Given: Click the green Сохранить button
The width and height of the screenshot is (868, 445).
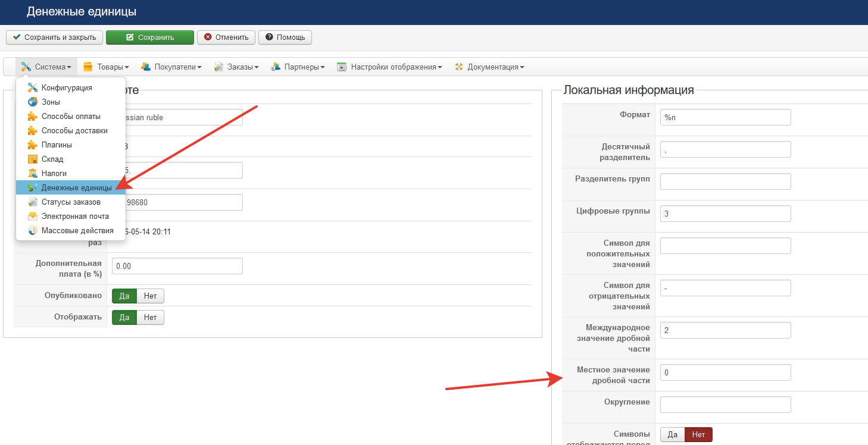Looking at the screenshot, I should point(150,37).
